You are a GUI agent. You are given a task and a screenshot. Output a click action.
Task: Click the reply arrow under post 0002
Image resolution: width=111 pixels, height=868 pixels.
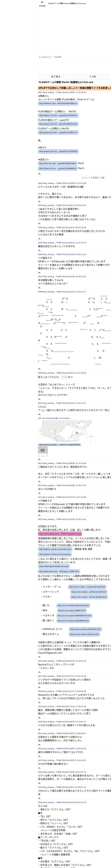(39, 202)
